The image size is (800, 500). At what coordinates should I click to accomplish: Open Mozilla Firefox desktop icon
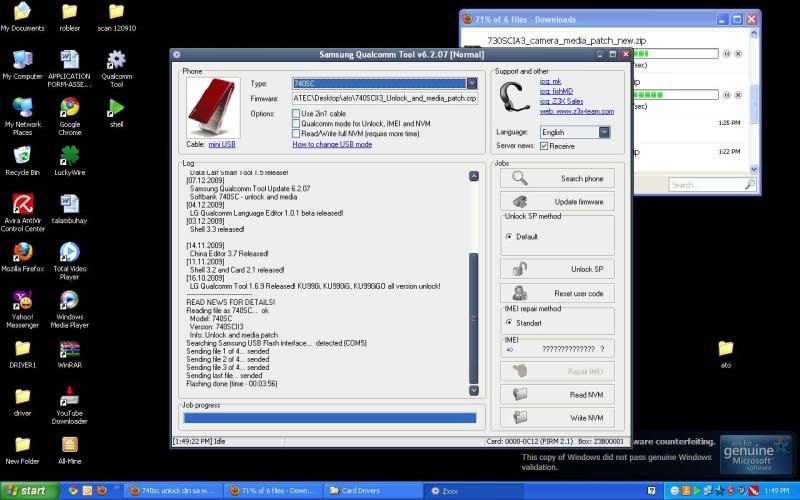(x=22, y=257)
